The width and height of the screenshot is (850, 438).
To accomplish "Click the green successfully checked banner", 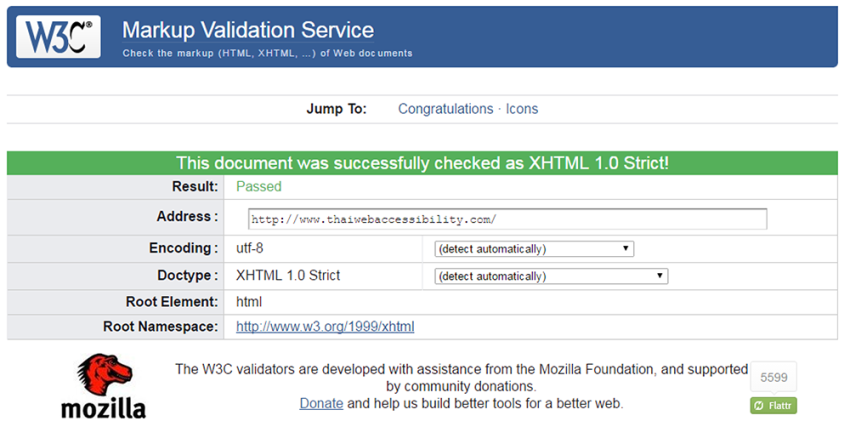I will click(422, 163).
